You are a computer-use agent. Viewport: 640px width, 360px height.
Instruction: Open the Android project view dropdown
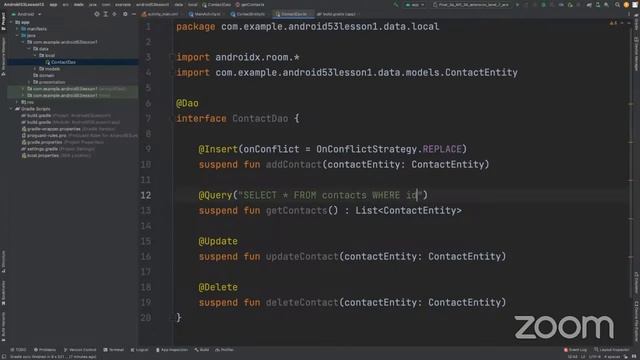pyautogui.click(x=27, y=14)
